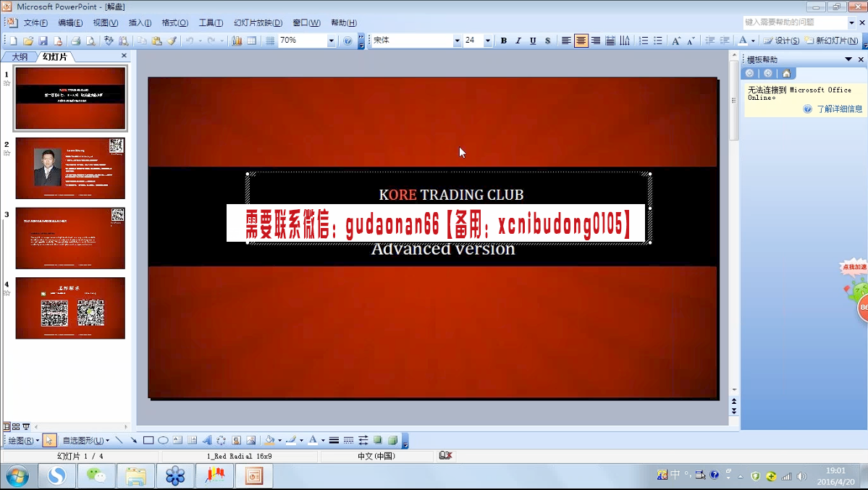Viewport: 868px width, 490px height.
Task: Toggle center text alignment
Action: pos(581,41)
